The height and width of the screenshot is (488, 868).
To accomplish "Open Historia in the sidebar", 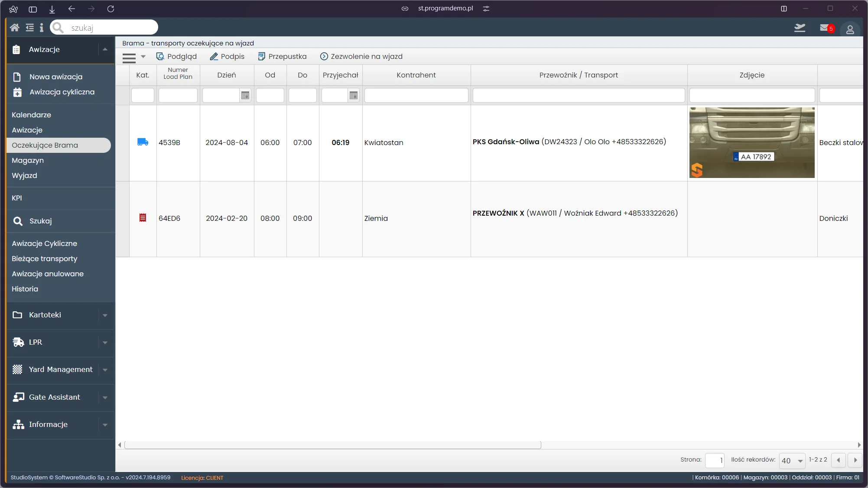I will (25, 289).
